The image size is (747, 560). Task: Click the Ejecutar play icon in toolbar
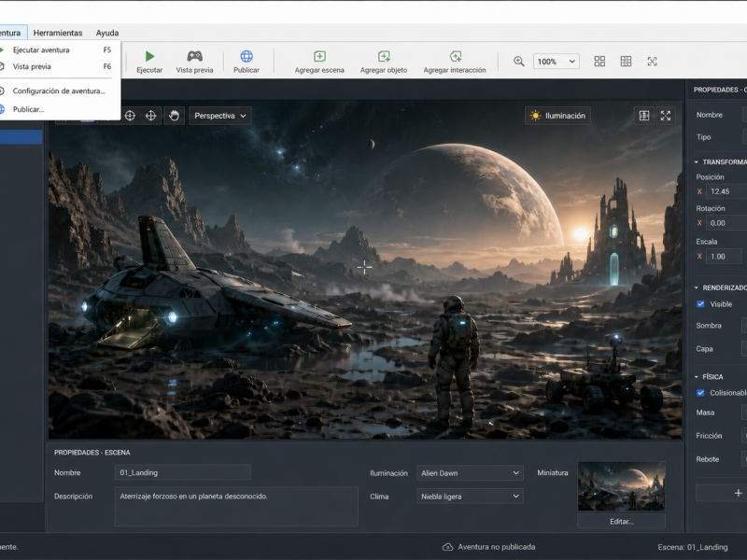[149, 56]
